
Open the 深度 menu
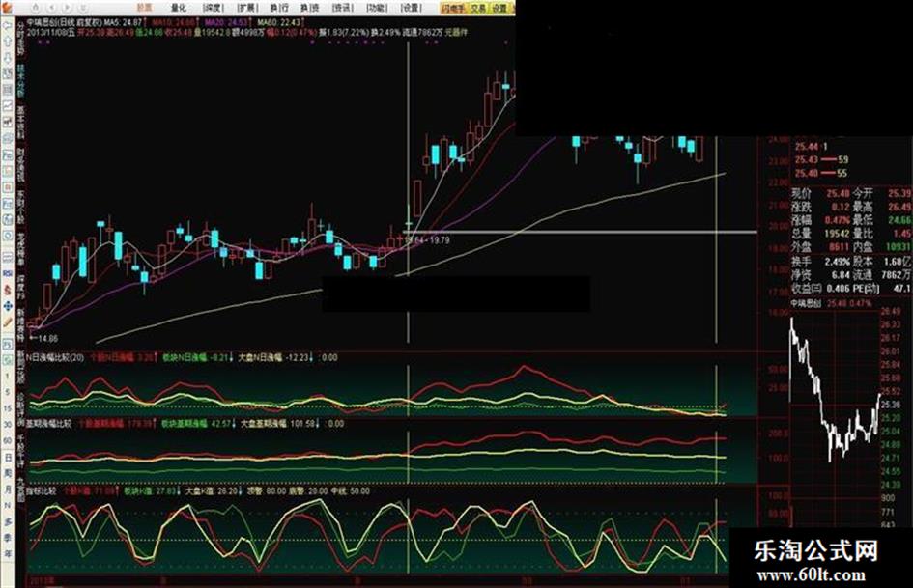(214, 8)
